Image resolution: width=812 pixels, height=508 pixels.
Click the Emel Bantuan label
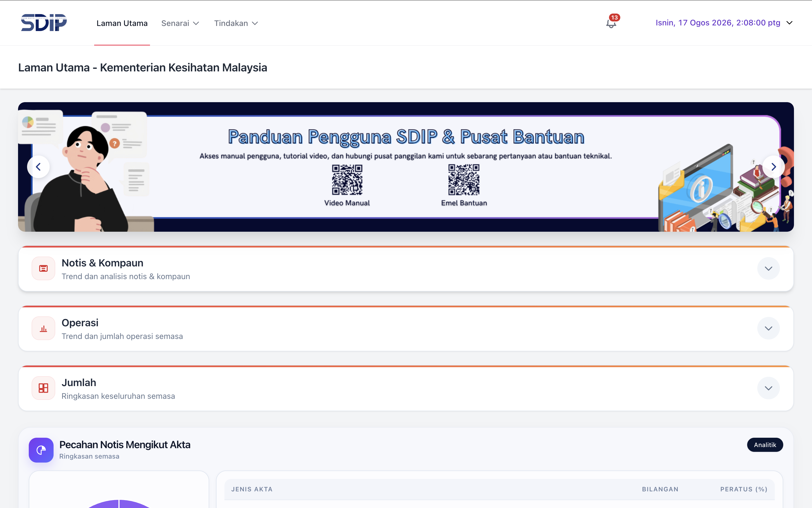(x=464, y=203)
